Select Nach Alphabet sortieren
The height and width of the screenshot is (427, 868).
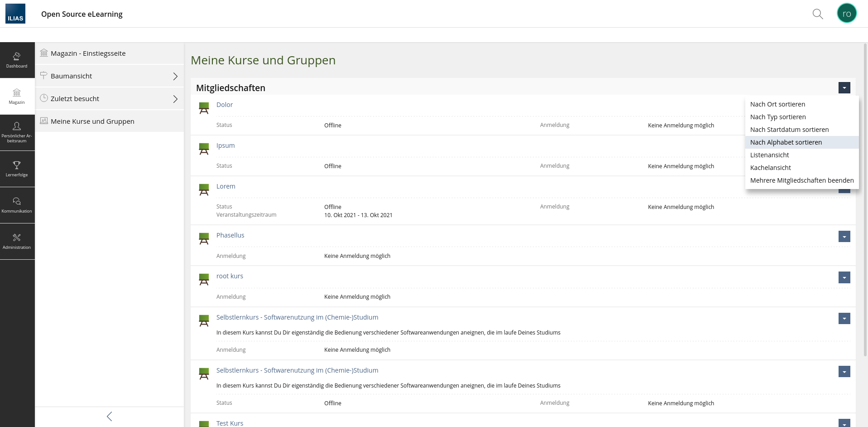pos(786,142)
